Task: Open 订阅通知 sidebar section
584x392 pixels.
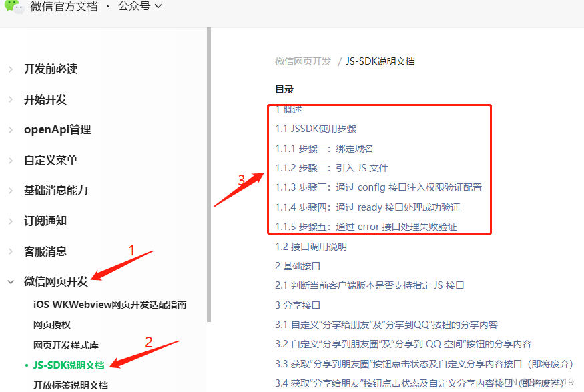Action: [x=45, y=221]
